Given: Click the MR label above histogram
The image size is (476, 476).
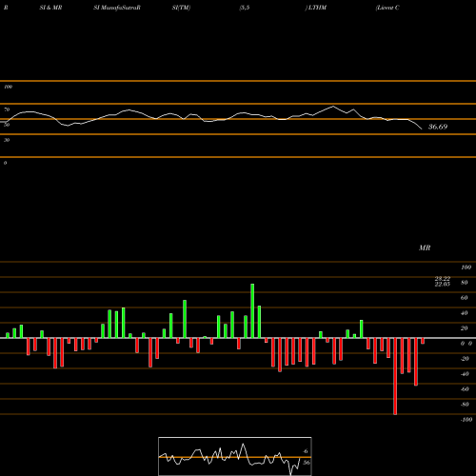Looking at the screenshot, I should click(425, 248).
